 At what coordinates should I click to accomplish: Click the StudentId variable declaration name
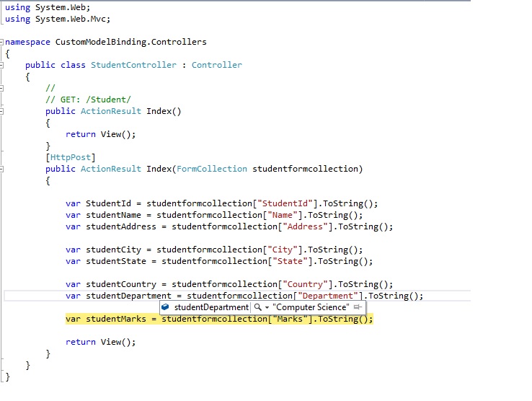click(x=108, y=203)
